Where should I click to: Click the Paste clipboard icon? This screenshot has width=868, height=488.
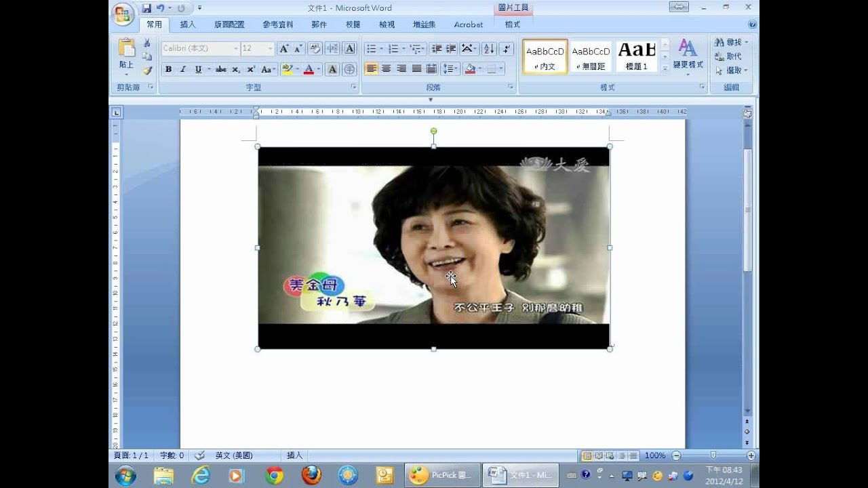(x=127, y=47)
